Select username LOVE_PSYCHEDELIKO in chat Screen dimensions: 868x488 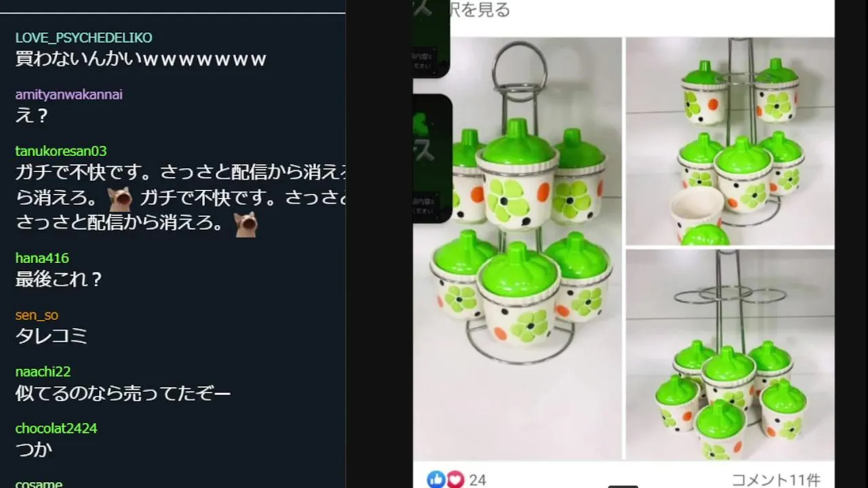83,37
